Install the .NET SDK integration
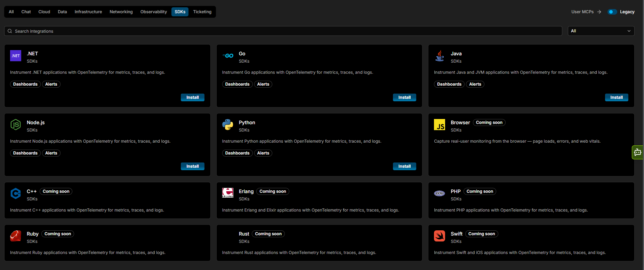Image resolution: width=644 pixels, height=270 pixels. point(192,97)
